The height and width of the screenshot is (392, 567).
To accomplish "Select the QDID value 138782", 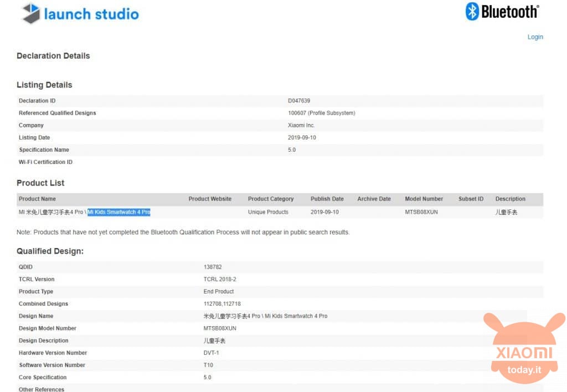I will [x=213, y=267].
